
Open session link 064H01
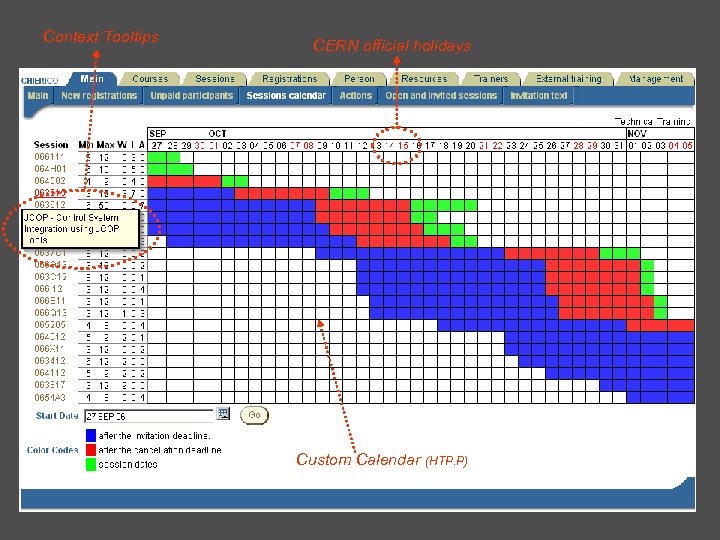pyautogui.click(x=50, y=169)
